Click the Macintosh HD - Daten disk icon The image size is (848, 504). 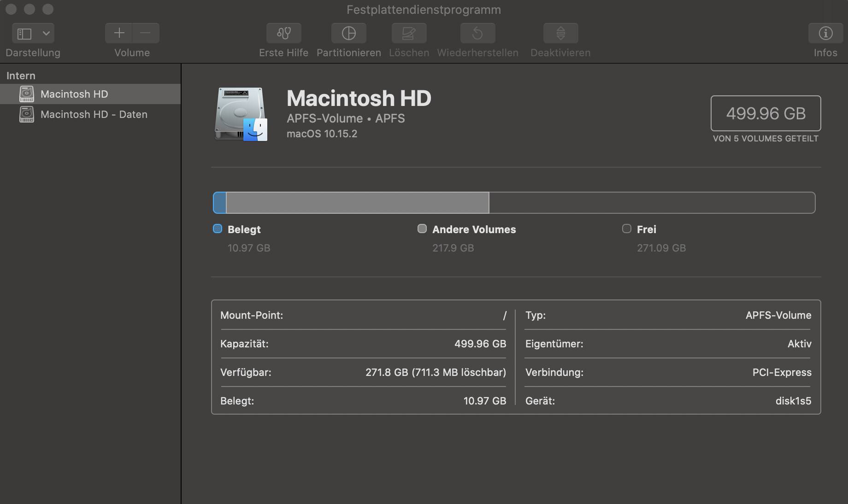pos(27,114)
